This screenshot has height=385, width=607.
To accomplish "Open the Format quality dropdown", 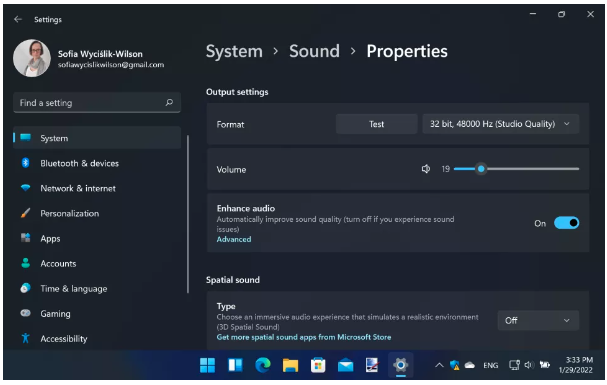I will tap(501, 124).
